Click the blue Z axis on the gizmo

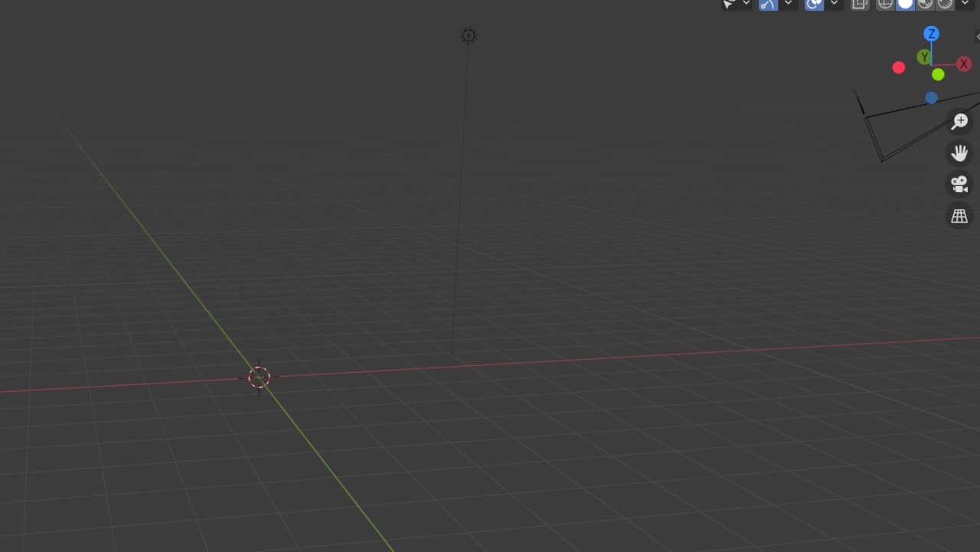tap(931, 34)
